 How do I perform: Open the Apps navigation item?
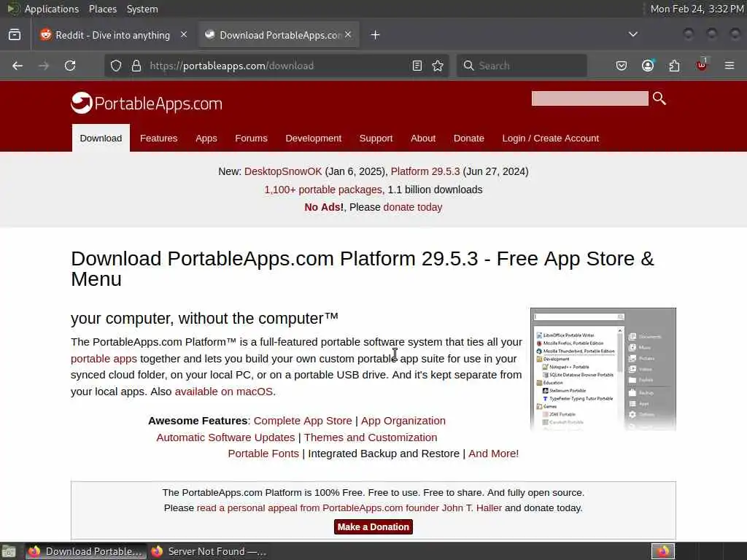[206, 138]
